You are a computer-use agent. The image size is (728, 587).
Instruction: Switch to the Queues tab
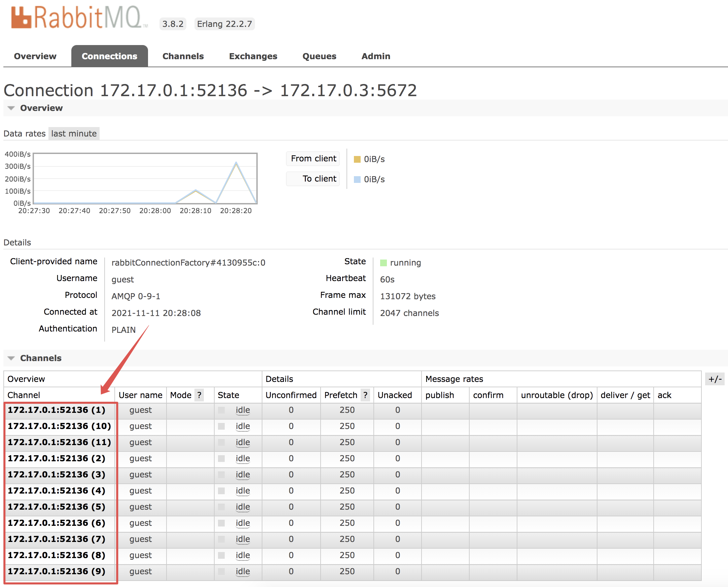coord(319,56)
